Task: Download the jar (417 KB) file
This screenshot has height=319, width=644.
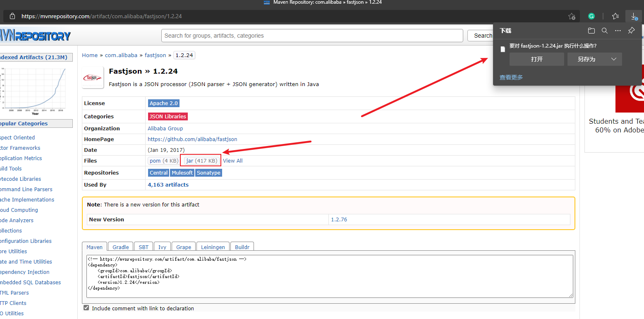Action: pos(201,161)
